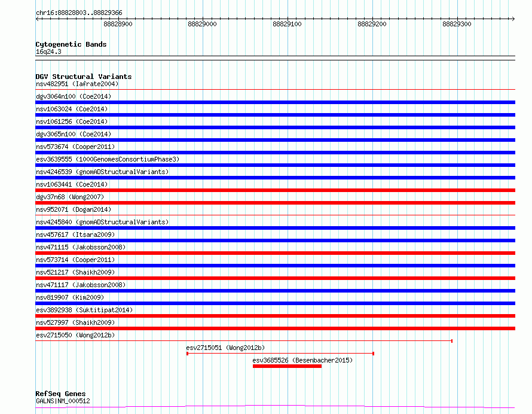
Task: Click the thin red nsv482951 variant line
Action: click(x=275, y=90)
